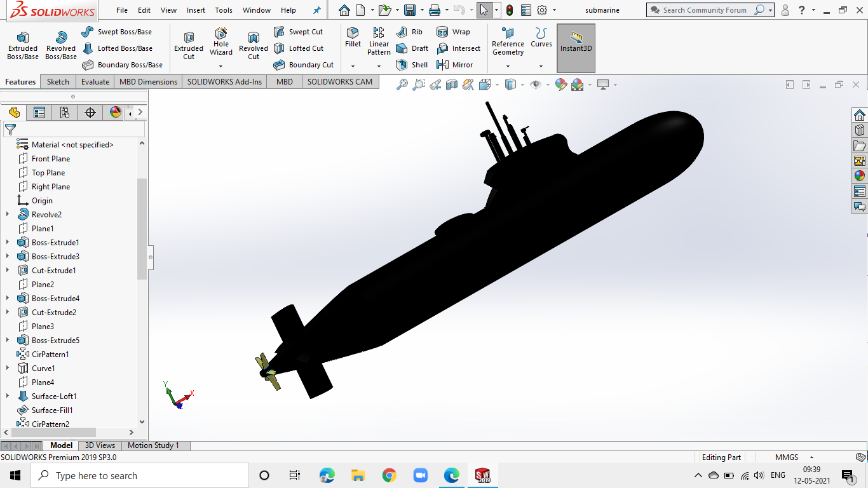Open the DimXpertManager tab
Screen dimensions: 868x488
[90, 112]
